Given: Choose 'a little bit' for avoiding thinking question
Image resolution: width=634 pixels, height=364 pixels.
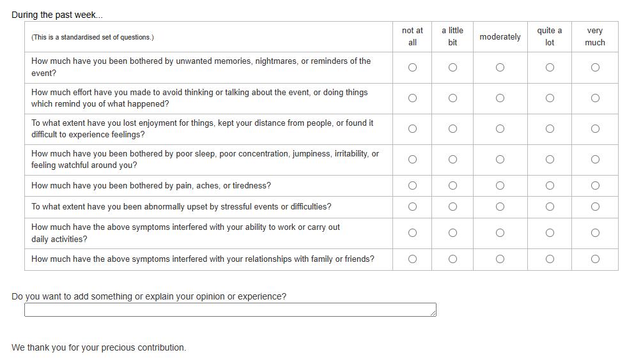Looking at the screenshot, I should click(x=452, y=98).
